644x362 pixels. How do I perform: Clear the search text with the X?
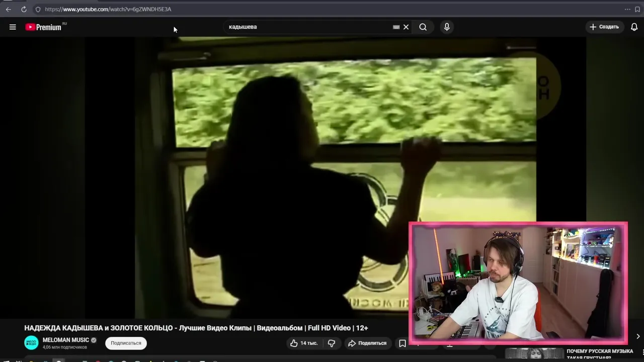tap(406, 27)
